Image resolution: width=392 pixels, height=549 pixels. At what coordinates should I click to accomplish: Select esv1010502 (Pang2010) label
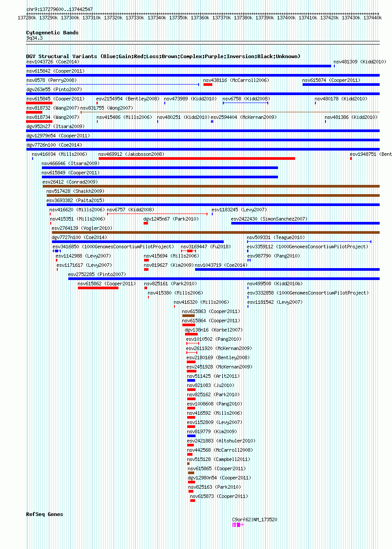(x=214, y=339)
